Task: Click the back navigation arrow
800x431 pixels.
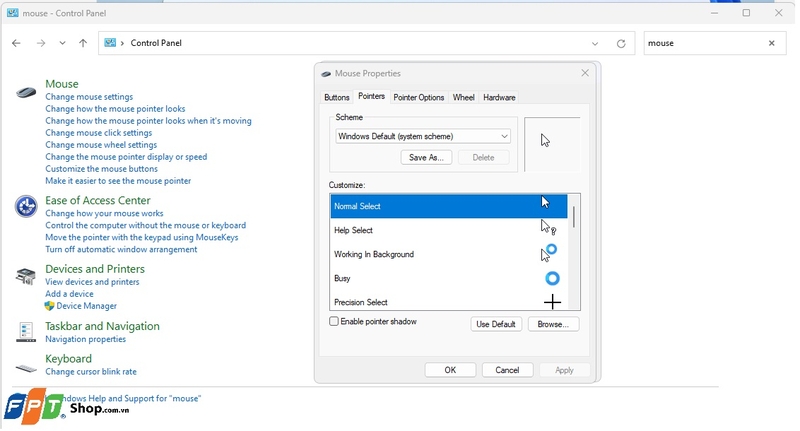Action: coord(17,44)
